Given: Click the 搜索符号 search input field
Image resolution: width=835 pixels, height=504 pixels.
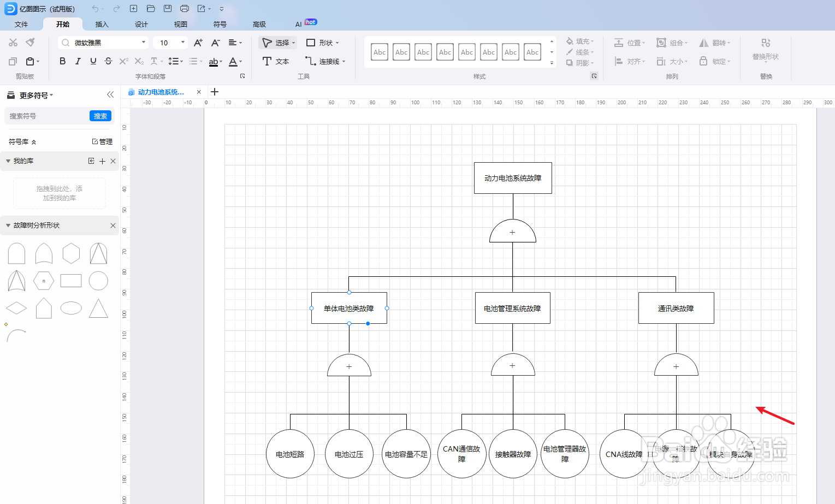Looking at the screenshot, I should (47, 116).
